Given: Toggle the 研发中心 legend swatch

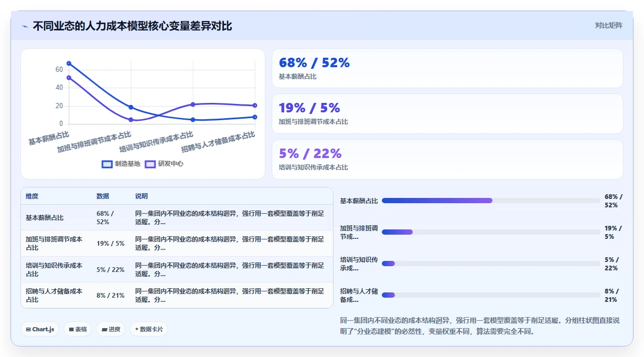Looking at the screenshot, I should coord(150,164).
